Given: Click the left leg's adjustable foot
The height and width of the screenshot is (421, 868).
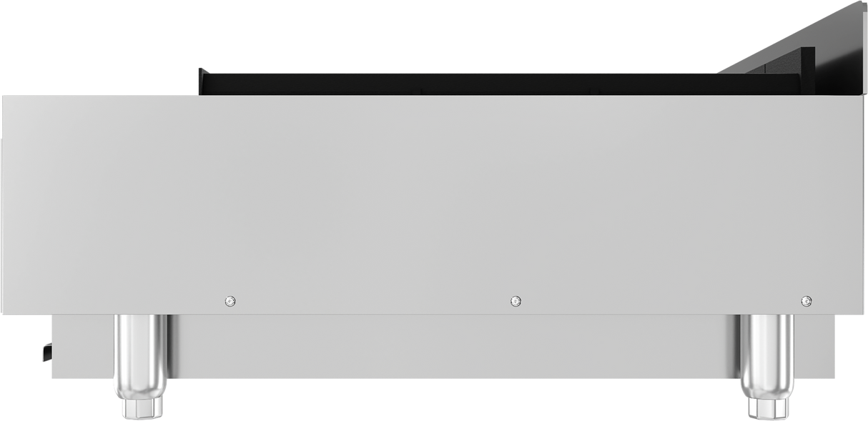Looking at the screenshot, I should coord(141,409).
